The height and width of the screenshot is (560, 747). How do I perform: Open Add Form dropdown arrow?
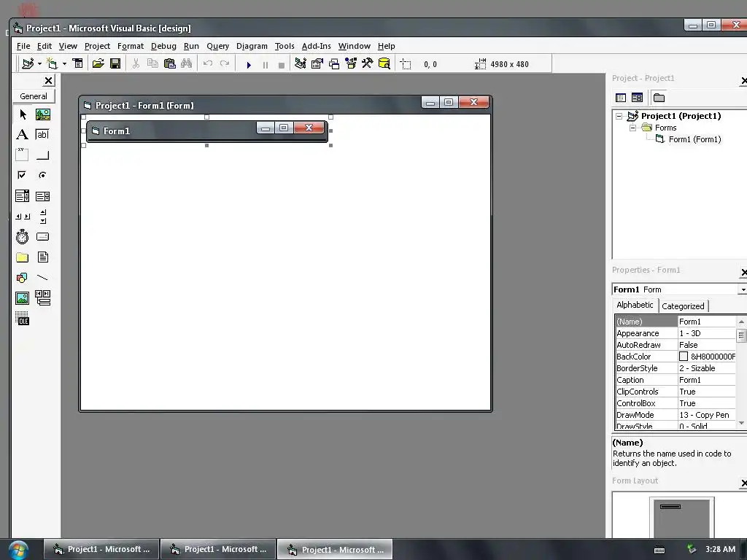(64, 63)
